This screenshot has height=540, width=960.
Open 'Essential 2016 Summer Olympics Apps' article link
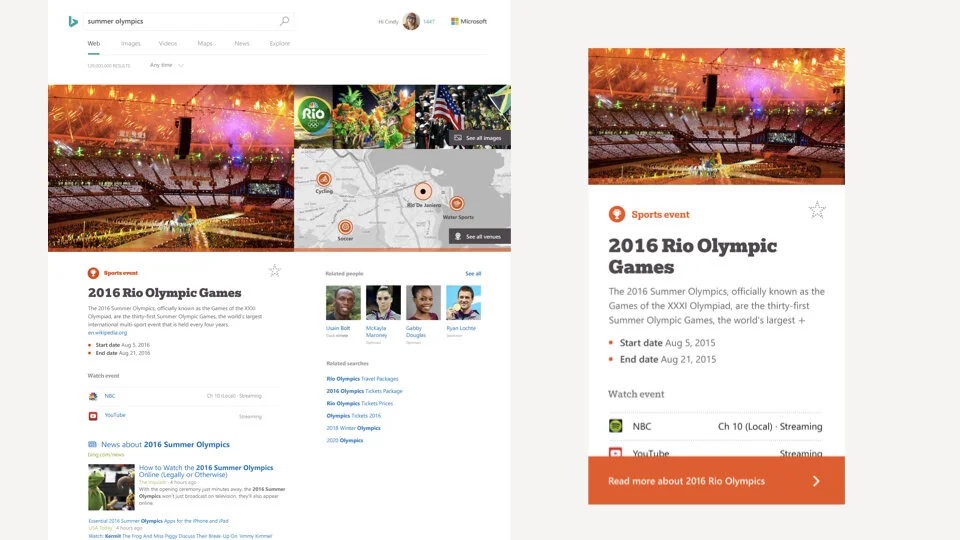(x=159, y=521)
